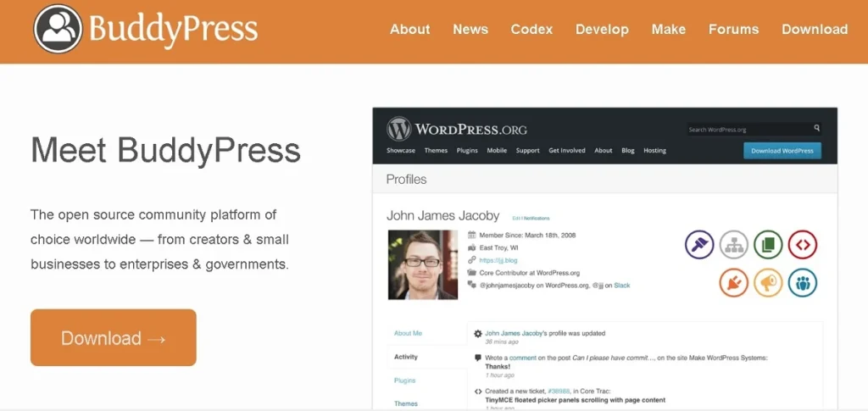Select the purple hammer badge icon
868x411 pixels.
point(699,245)
